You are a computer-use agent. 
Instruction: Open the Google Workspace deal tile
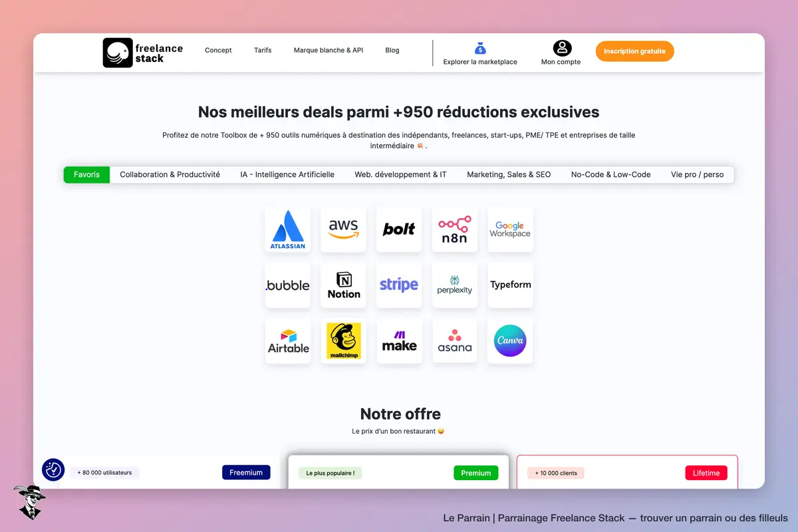[x=510, y=229]
